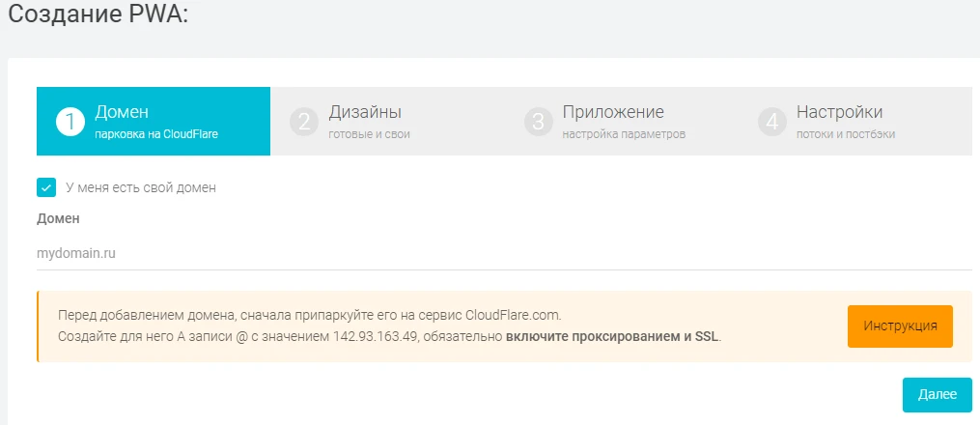
Task: Go to step 3 Приложение tab
Action: coord(621,122)
